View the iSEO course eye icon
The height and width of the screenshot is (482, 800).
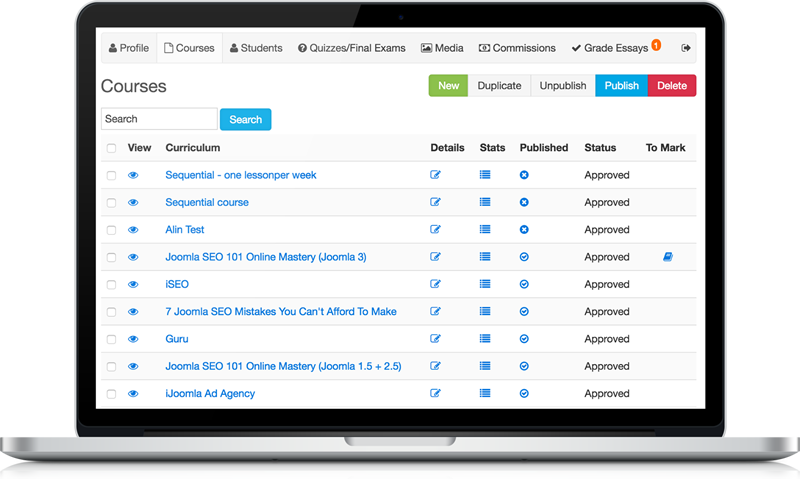click(x=133, y=284)
